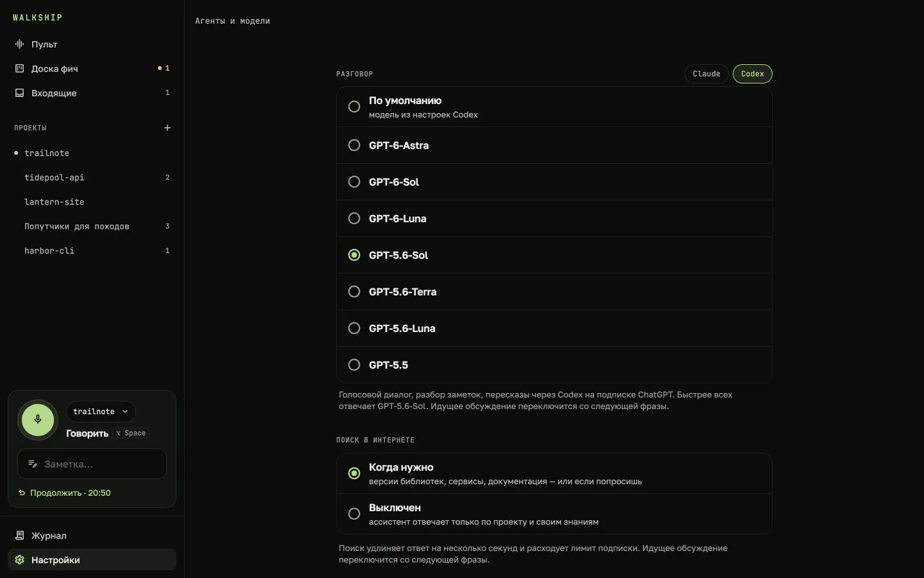Select the GPT-5.6-Sol radio button

click(x=354, y=255)
